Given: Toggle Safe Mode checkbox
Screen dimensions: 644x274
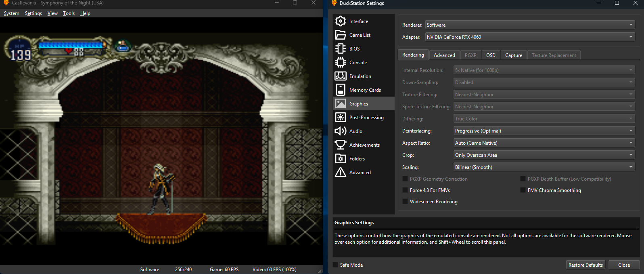Looking at the screenshot, I should pyautogui.click(x=335, y=265).
